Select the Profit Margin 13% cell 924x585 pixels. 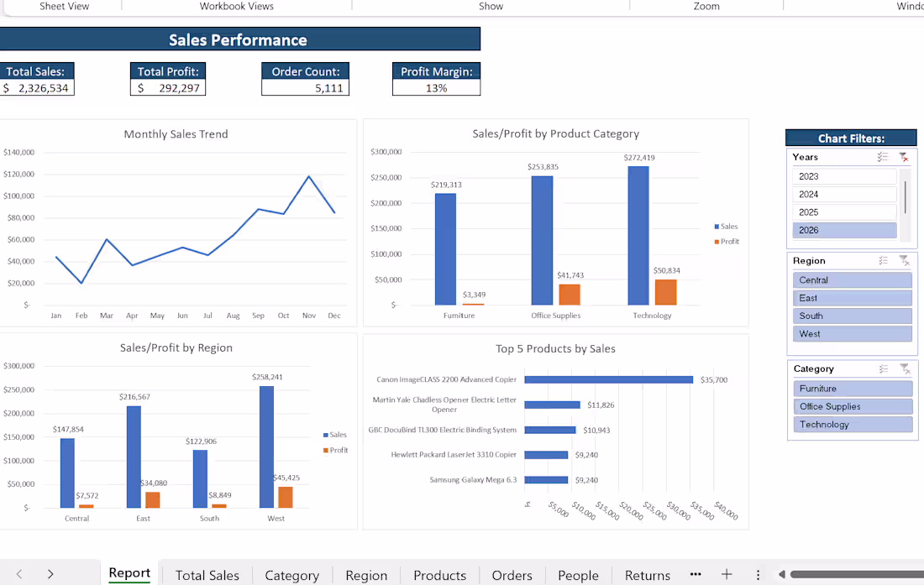coord(437,87)
